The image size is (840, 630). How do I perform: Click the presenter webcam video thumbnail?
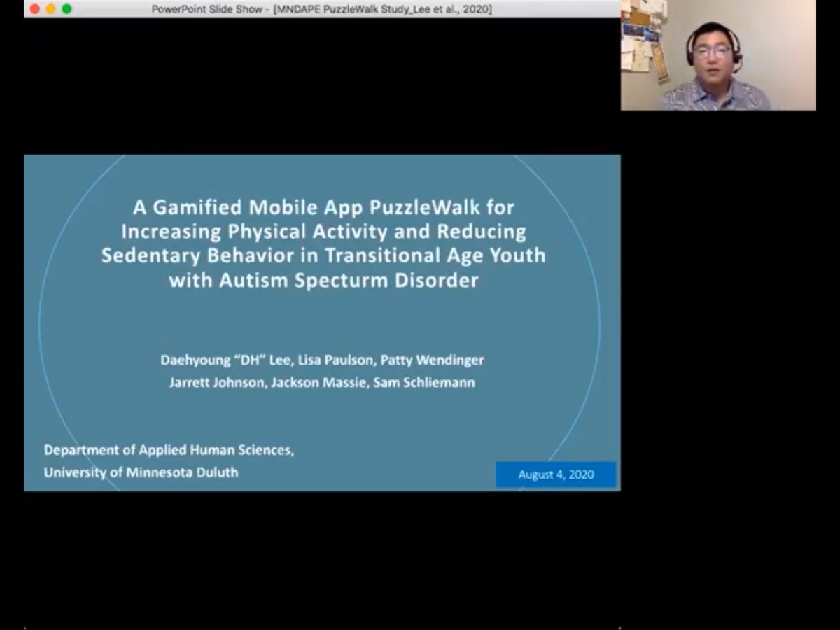pyautogui.click(x=718, y=55)
